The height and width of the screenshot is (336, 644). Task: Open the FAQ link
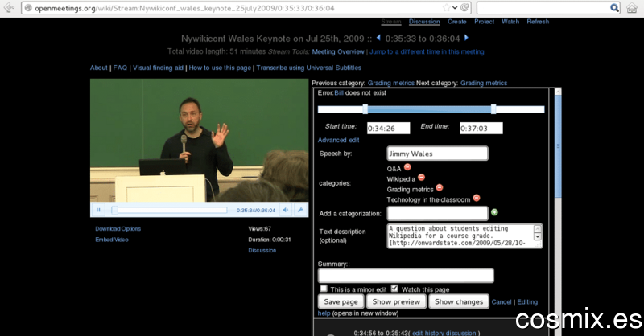tap(120, 68)
